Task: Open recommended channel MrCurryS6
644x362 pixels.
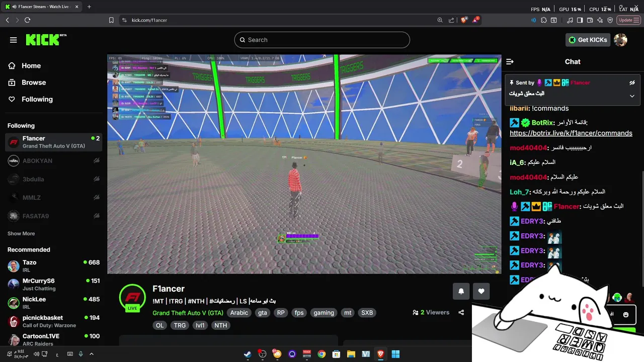Action: point(54,285)
